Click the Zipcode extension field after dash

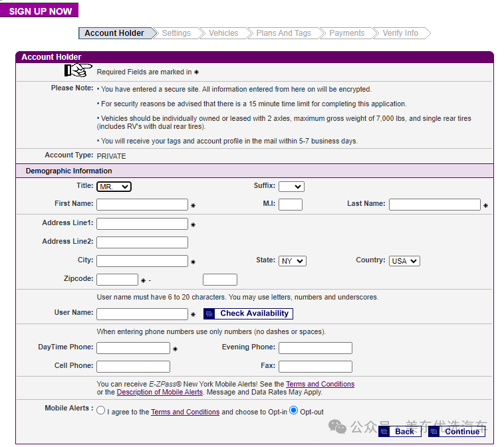pyautogui.click(x=220, y=280)
